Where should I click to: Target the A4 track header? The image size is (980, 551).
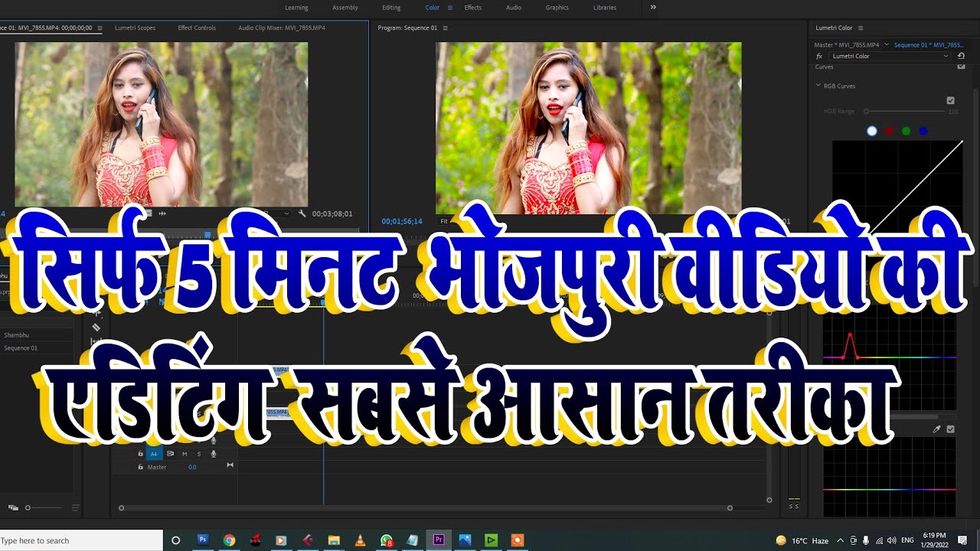(x=154, y=454)
